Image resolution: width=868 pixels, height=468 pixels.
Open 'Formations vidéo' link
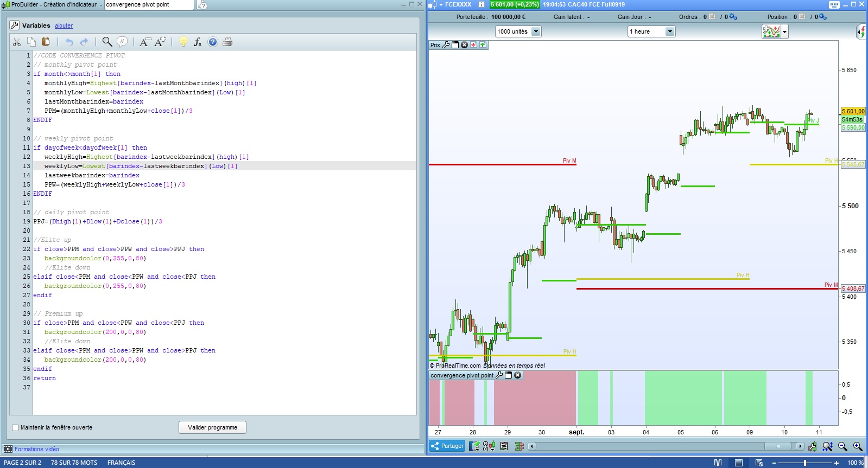pyautogui.click(x=37, y=449)
